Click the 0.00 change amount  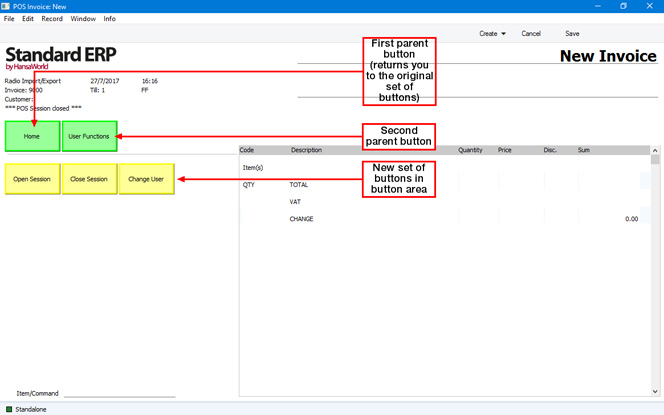tap(631, 219)
